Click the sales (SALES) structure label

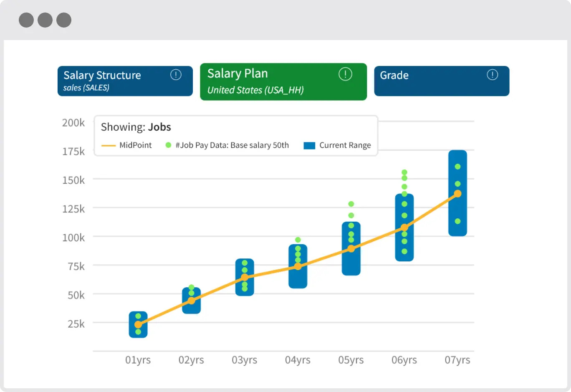(x=86, y=88)
